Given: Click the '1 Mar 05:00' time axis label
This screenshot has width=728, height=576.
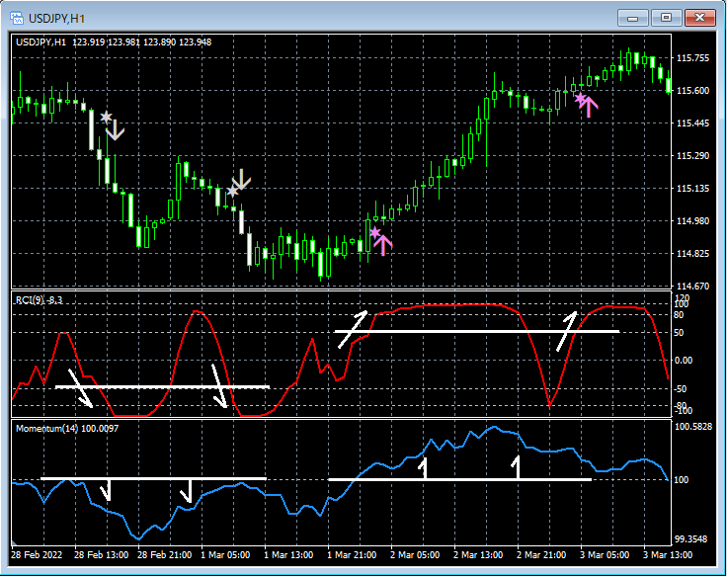Looking at the screenshot, I should pos(225,555).
